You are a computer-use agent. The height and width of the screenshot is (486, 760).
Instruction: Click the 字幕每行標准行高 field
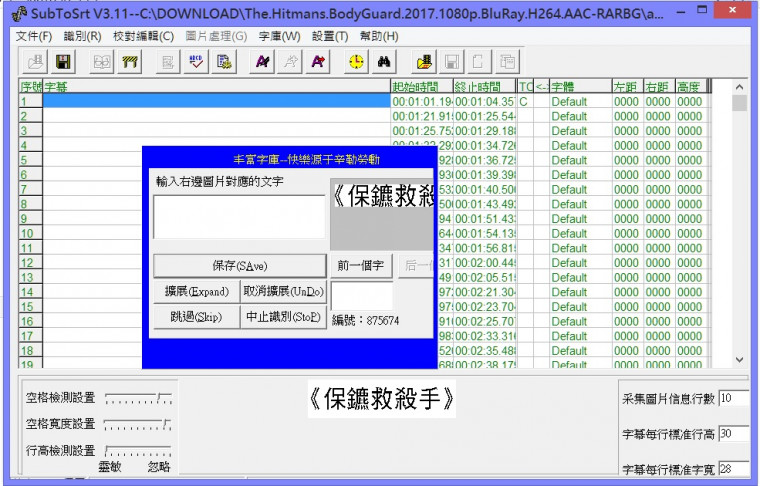click(733, 434)
